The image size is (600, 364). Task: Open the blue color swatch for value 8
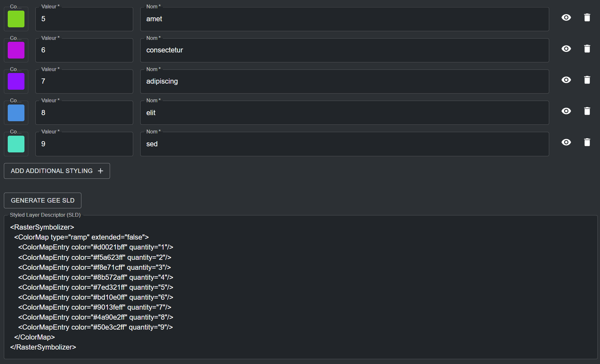pyautogui.click(x=16, y=113)
